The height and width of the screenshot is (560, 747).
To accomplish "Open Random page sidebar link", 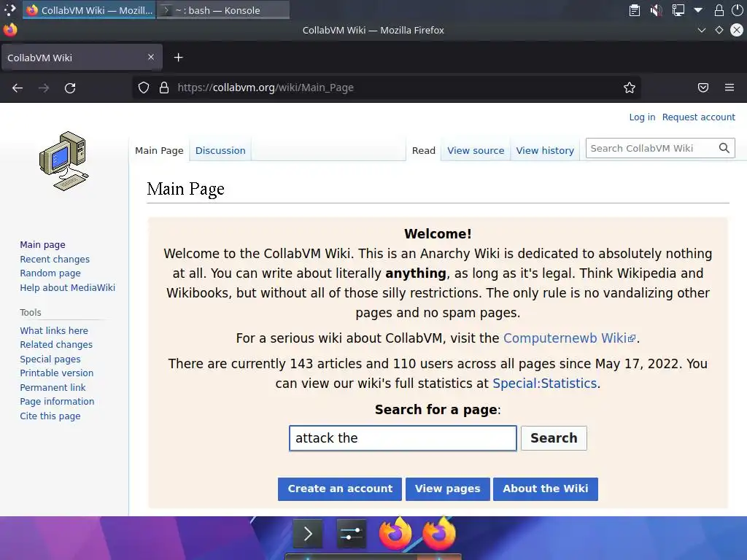I will [x=50, y=273].
